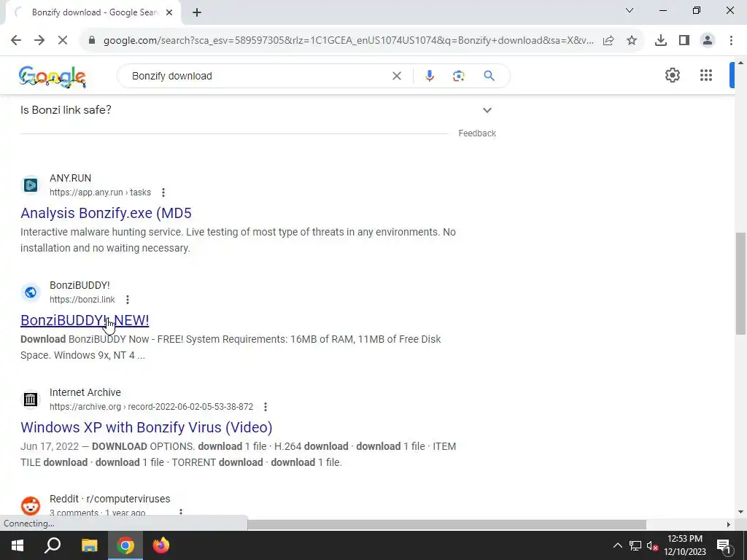Open ANY.RUN result favicon
The width and height of the screenshot is (747, 560).
click(31, 184)
